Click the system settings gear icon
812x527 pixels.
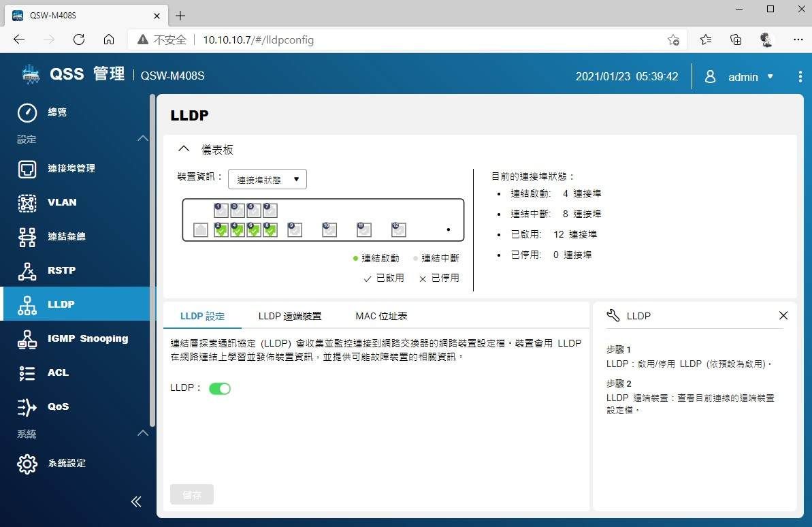[27, 463]
